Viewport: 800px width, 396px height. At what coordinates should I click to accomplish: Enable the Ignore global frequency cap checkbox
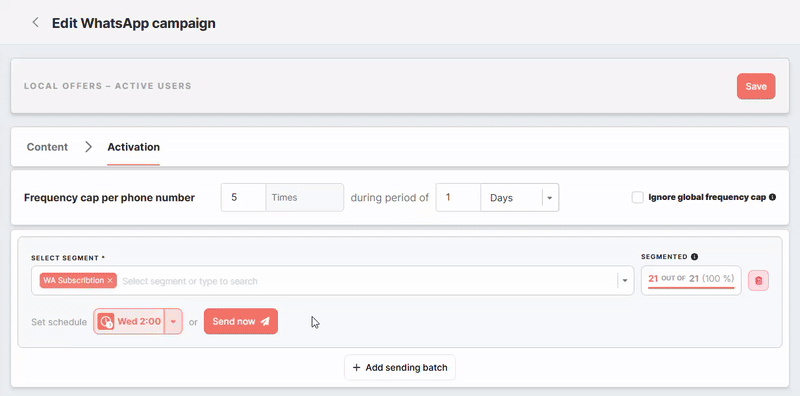coord(637,197)
